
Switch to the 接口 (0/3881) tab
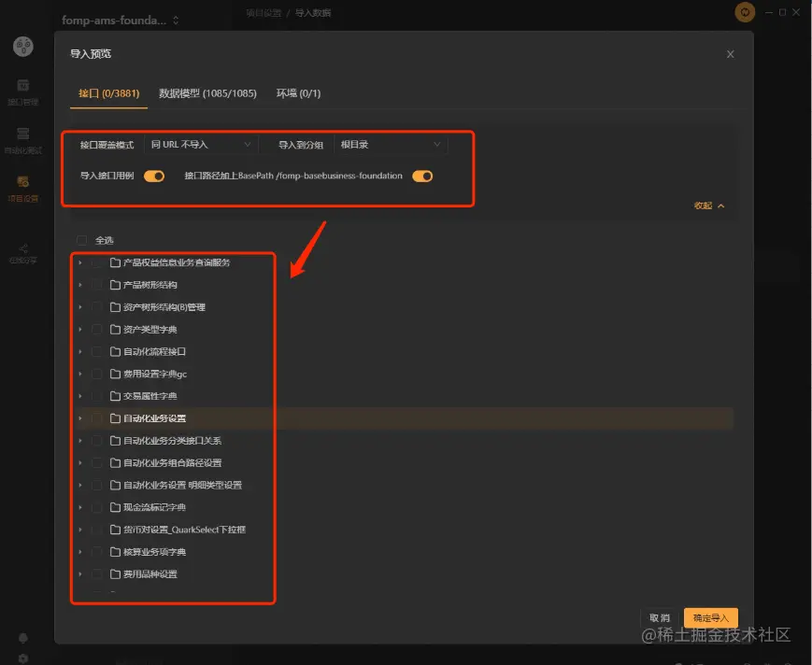108,93
